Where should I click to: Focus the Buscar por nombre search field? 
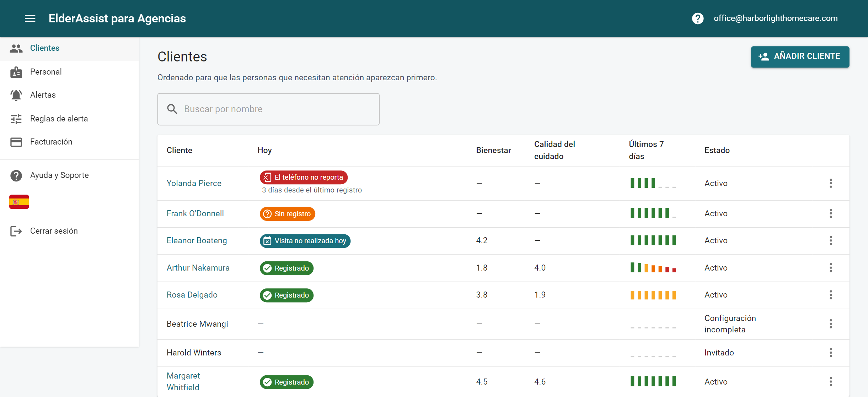(268, 109)
